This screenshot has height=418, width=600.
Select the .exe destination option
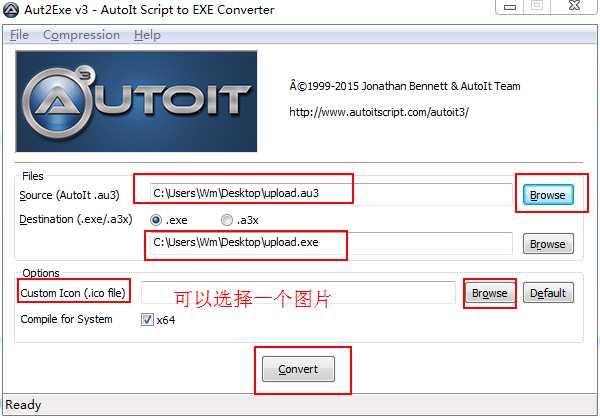169,220
